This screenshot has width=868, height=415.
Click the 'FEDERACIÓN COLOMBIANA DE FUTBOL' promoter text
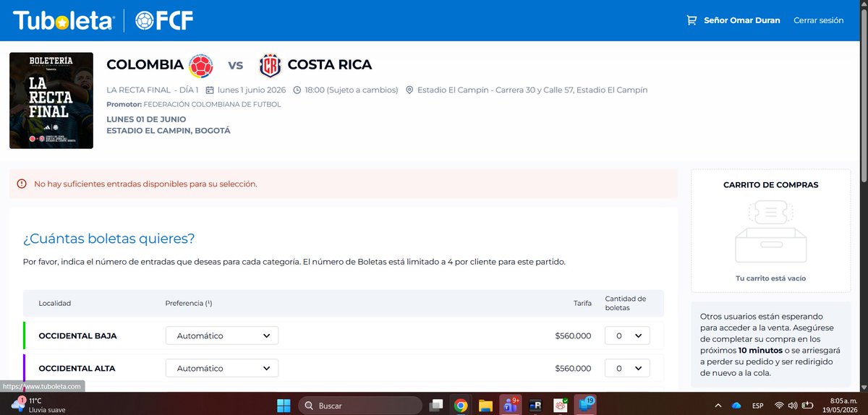click(212, 104)
